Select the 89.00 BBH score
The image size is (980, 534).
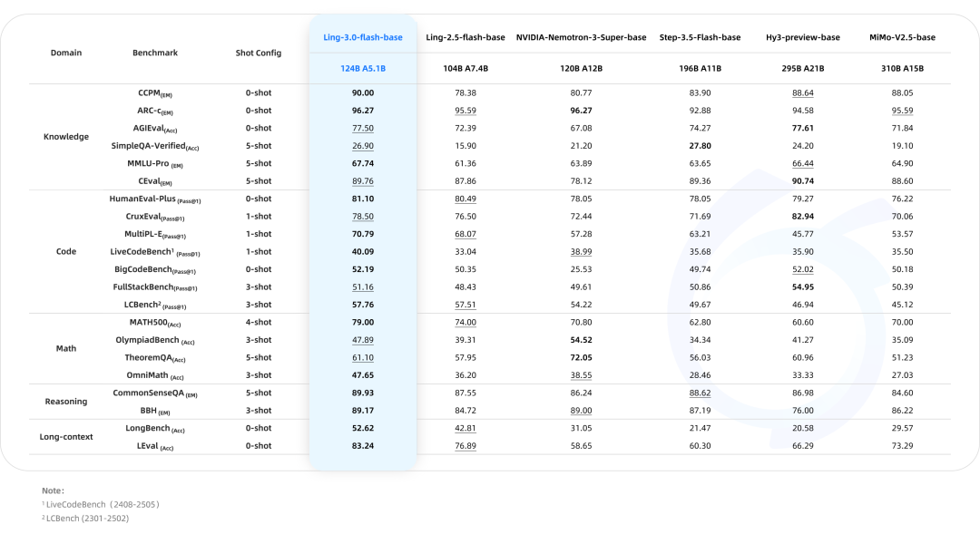coord(581,411)
